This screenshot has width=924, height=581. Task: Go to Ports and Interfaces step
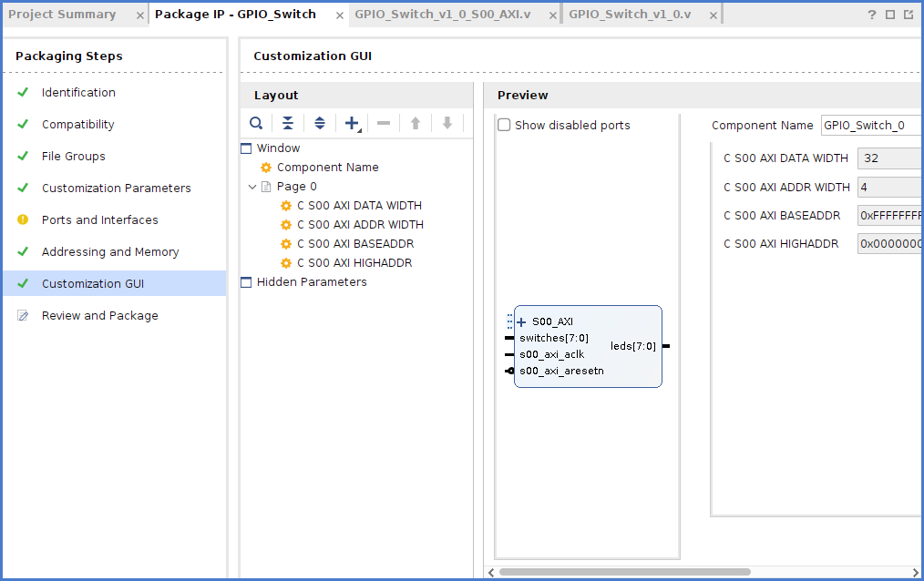click(99, 219)
